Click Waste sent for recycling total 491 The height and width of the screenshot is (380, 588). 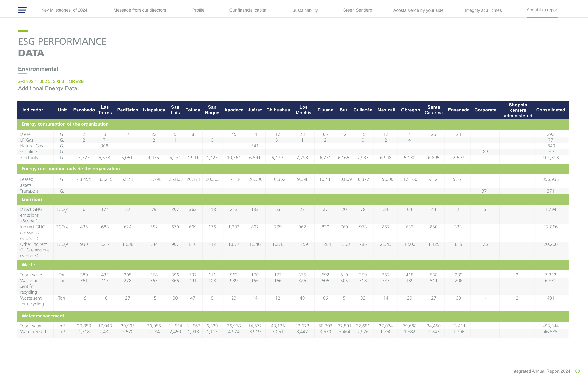(550, 298)
